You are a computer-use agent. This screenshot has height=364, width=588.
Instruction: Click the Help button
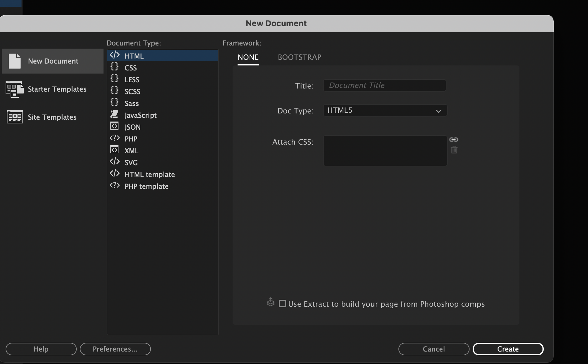point(41,349)
